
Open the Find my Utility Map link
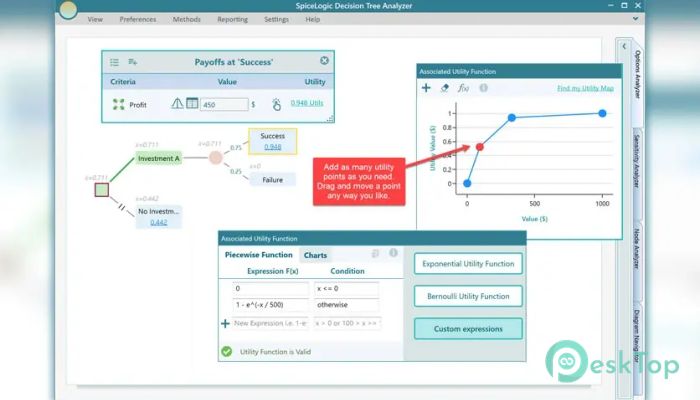coord(585,88)
